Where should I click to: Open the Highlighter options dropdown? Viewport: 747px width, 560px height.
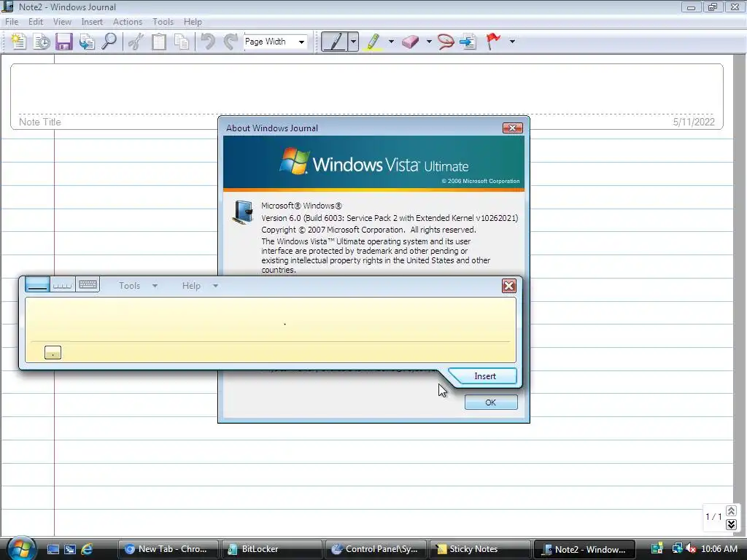(391, 42)
